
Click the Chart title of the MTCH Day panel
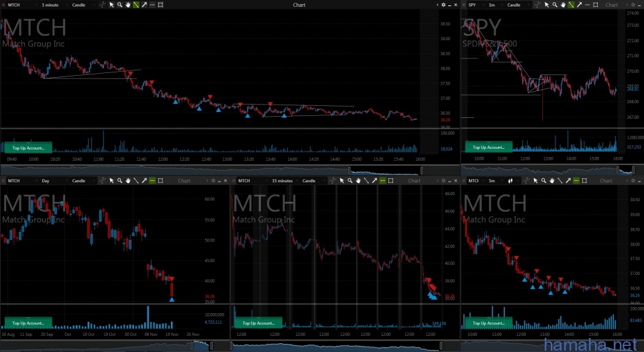click(184, 180)
